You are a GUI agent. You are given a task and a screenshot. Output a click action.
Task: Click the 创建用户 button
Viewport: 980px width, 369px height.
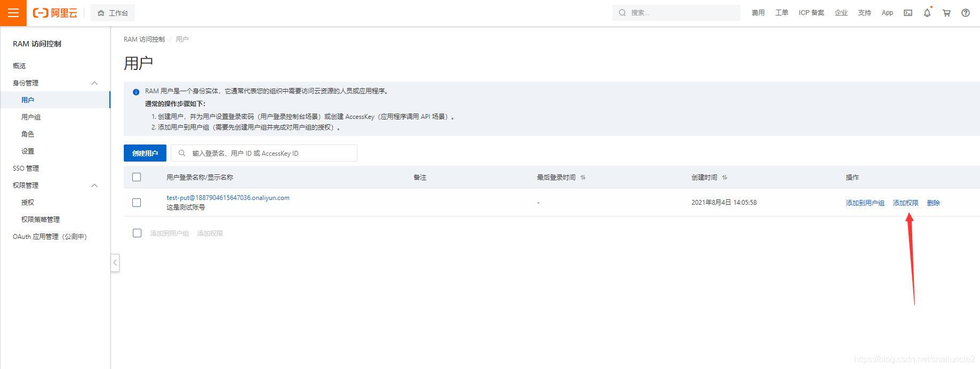tap(145, 153)
